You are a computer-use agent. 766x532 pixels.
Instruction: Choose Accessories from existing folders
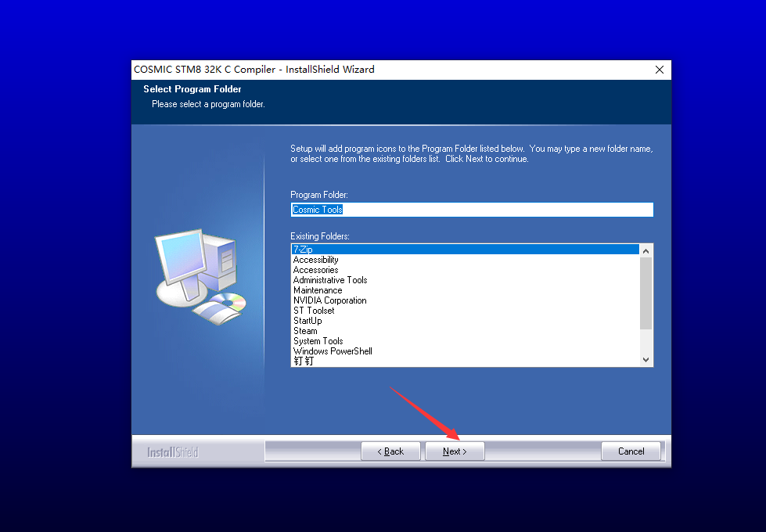465,270
